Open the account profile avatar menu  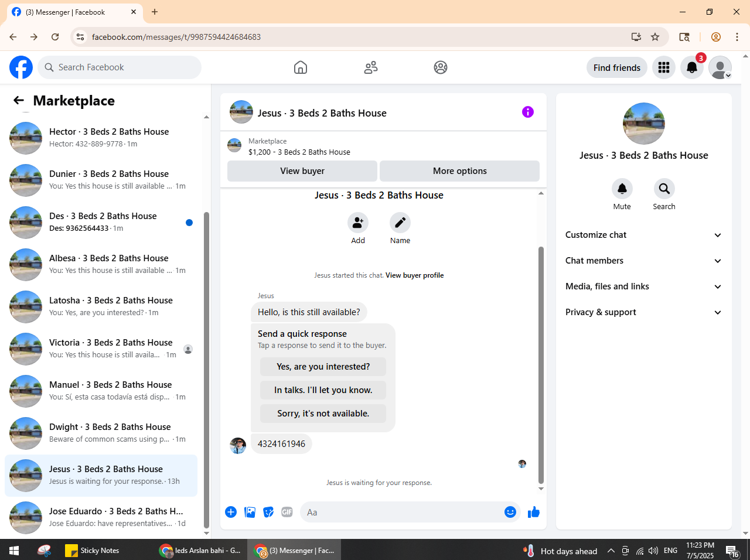[720, 67]
